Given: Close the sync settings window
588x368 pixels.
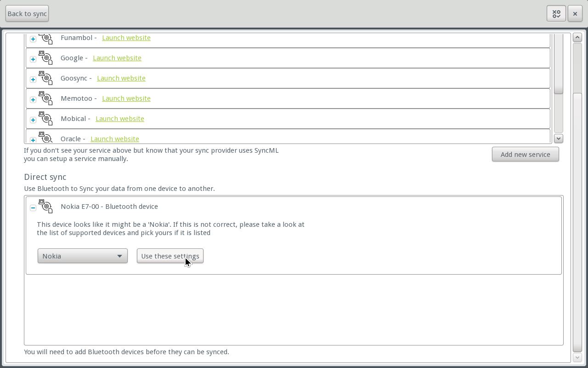Looking at the screenshot, I should pyautogui.click(x=575, y=14).
